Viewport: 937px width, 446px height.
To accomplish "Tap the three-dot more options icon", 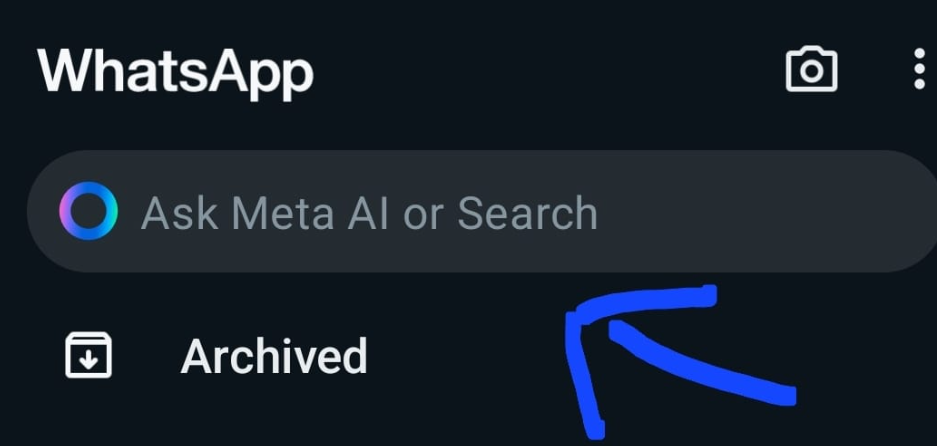I will click(920, 70).
